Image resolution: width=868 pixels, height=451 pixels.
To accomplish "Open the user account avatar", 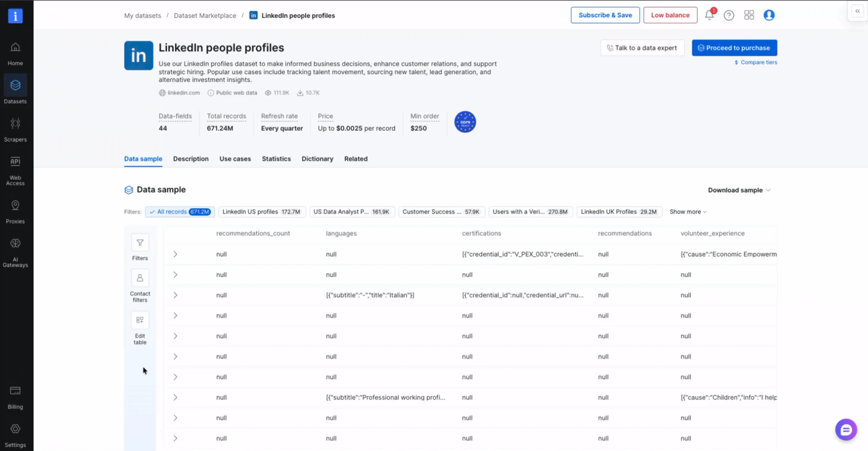I will point(769,15).
